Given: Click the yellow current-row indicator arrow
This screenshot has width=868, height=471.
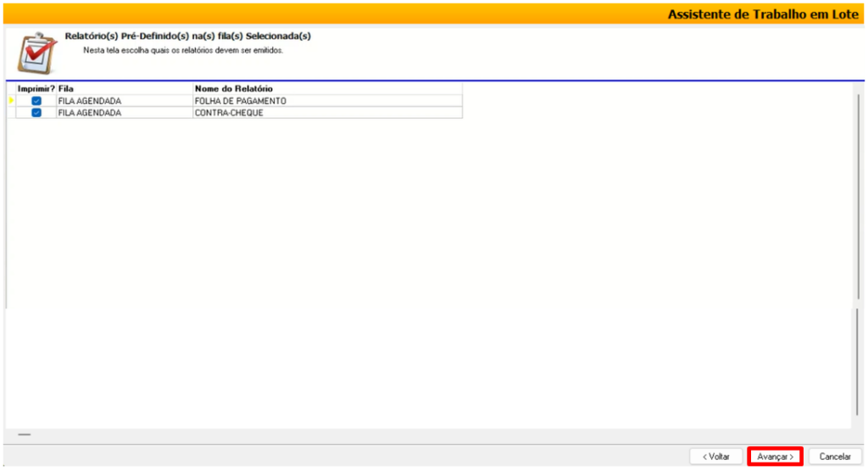Looking at the screenshot, I should [10, 101].
